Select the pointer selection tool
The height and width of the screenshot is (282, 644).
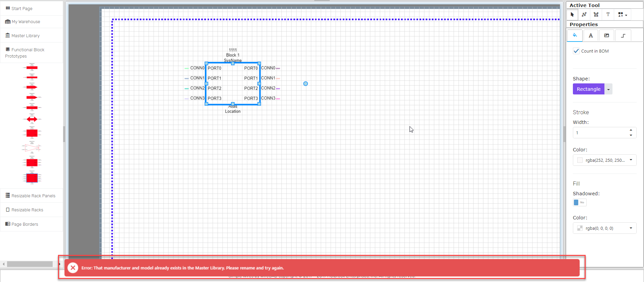pyautogui.click(x=572, y=14)
